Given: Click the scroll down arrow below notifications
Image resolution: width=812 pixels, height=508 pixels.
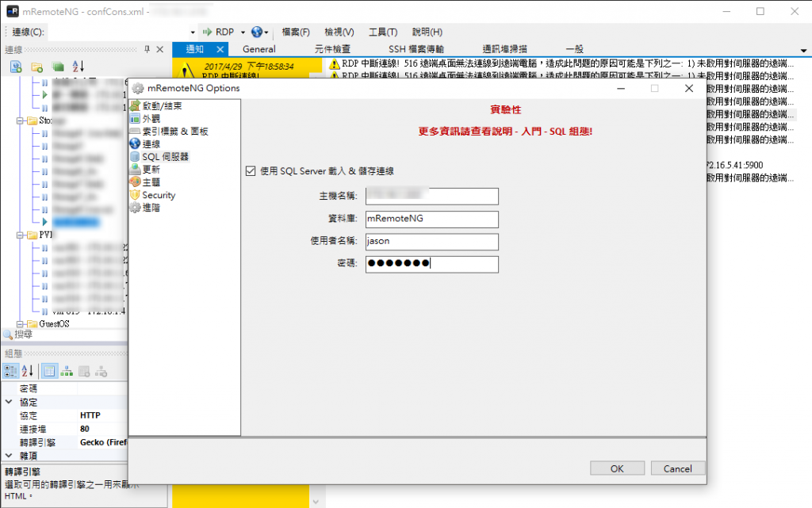Looking at the screenshot, I should coord(316,502).
